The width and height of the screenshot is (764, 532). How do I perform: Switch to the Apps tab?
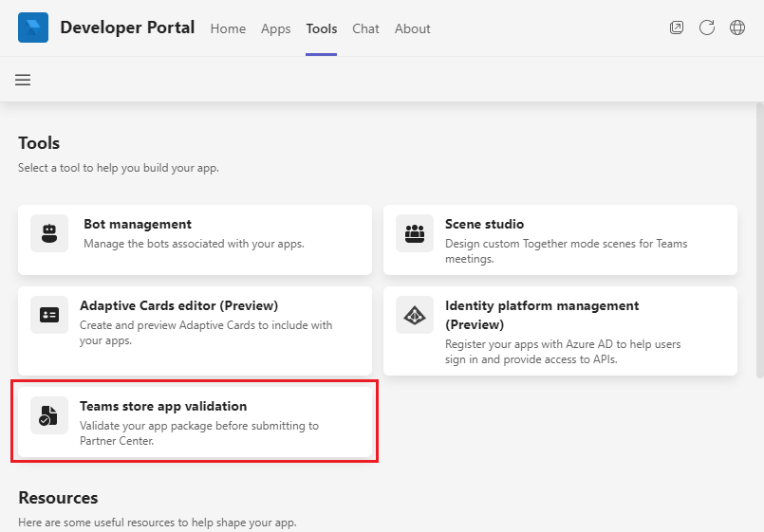(x=276, y=28)
